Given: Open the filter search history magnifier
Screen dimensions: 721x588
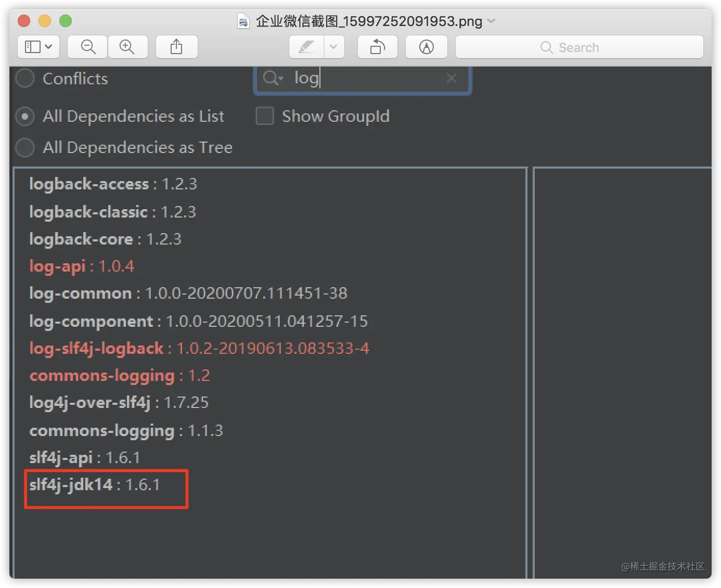Looking at the screenshot, I should coord(273,78).
